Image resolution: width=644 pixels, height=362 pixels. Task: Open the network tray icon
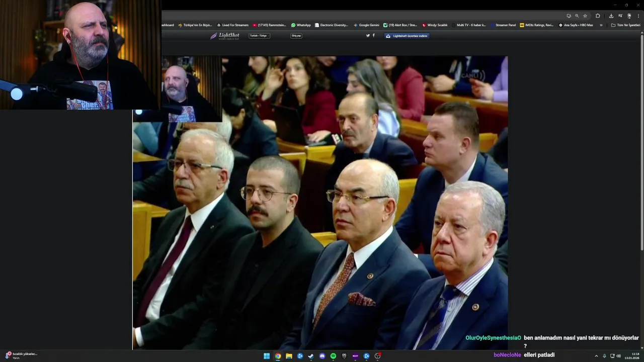pos(612,356)
